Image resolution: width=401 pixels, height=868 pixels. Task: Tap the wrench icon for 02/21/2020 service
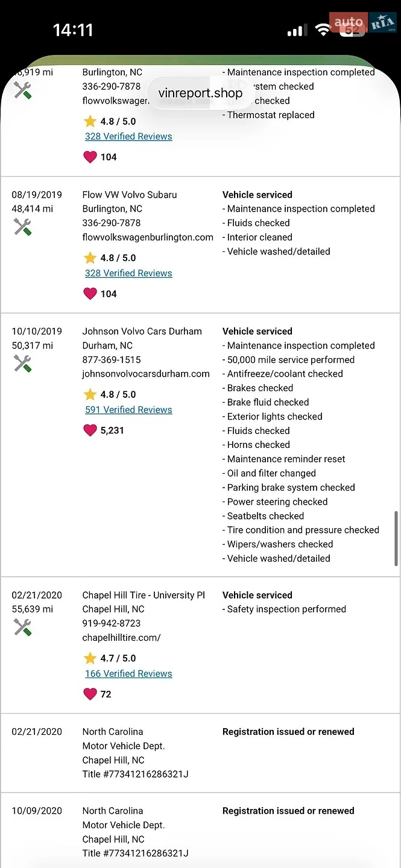click(22, 627)
